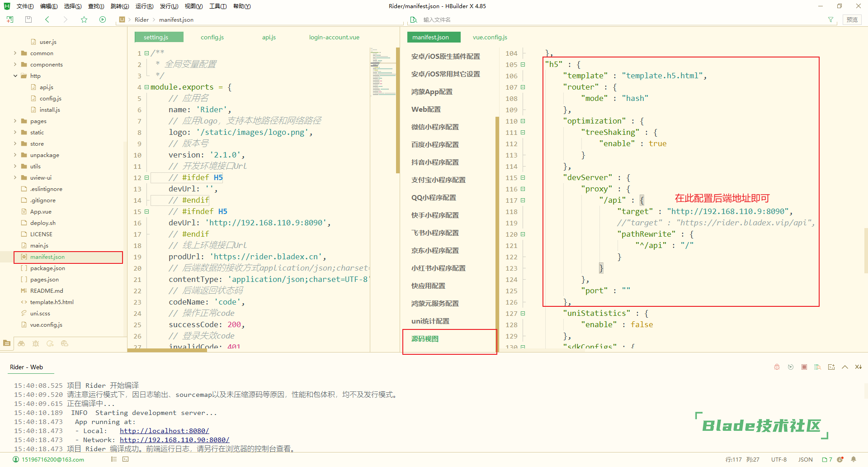868x467 pixels.
Task: Open the http://localhost:8080/ link in console
Action: point(164,431)
